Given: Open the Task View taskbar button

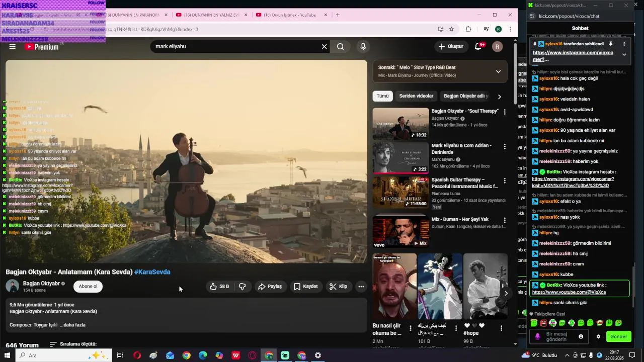Looking at the screenshot, I should click(x=120, y=355).
